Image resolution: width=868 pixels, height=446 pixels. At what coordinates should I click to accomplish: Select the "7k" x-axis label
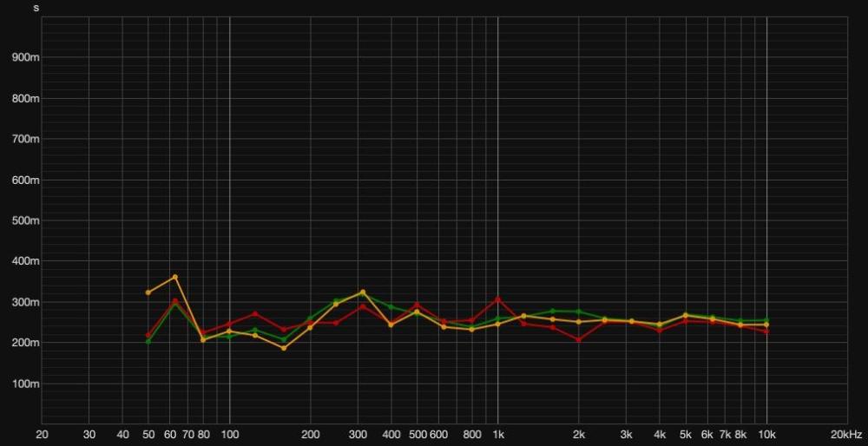coord(725,434)
